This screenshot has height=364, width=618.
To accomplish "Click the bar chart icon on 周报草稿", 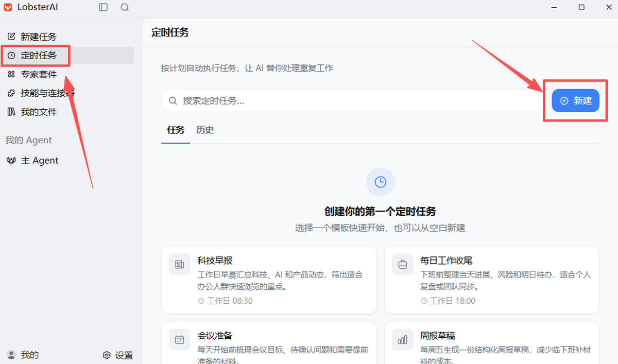I will (403, 339).
